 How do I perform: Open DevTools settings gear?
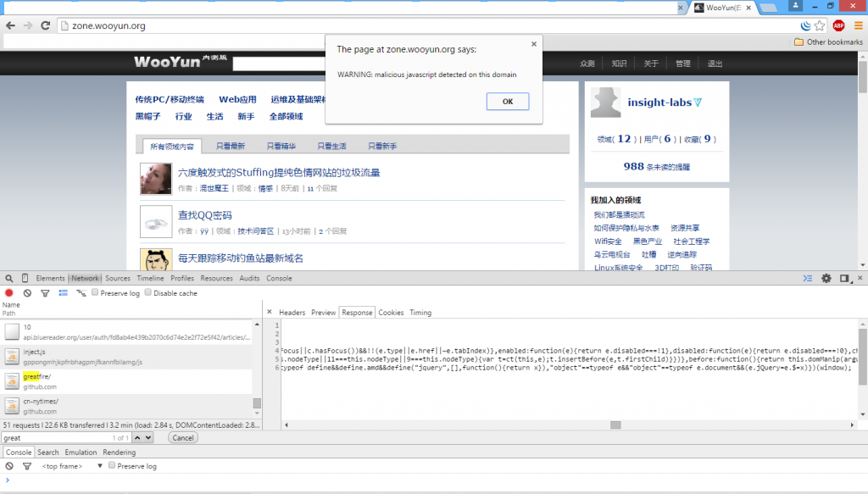coord(826,278)
